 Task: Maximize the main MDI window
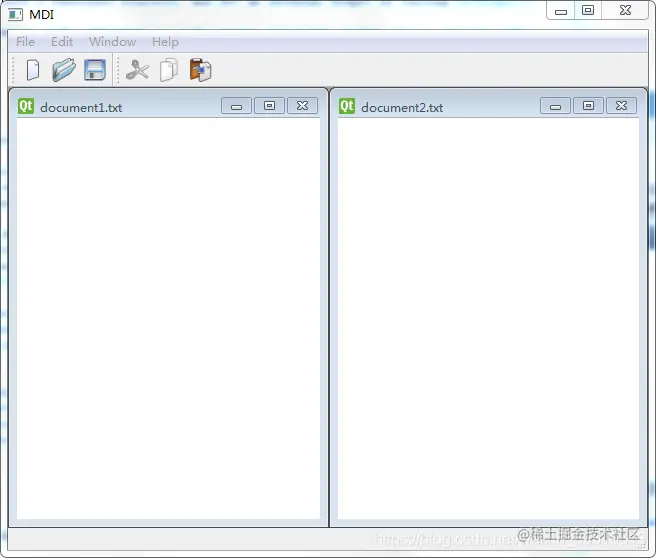[588, 10]
